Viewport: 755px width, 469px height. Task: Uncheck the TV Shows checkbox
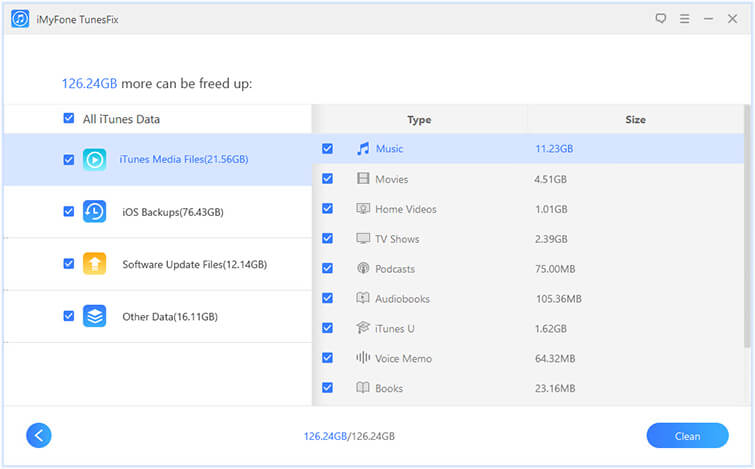pyautogui.click(x=327, y=238)
